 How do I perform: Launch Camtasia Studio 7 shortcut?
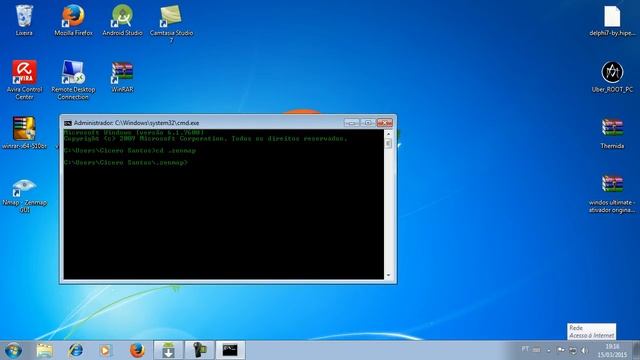[x=171, y=23]
